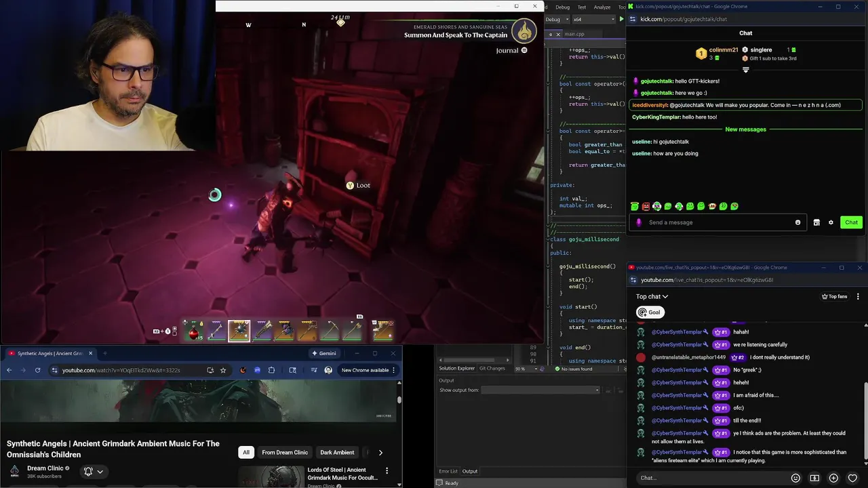
Task: Expand the Kick leaderboard chevron
Action: click(745, 70)
